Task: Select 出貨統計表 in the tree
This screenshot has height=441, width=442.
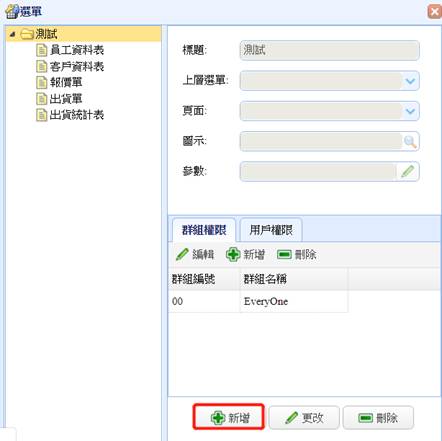Action: (77, 115)
